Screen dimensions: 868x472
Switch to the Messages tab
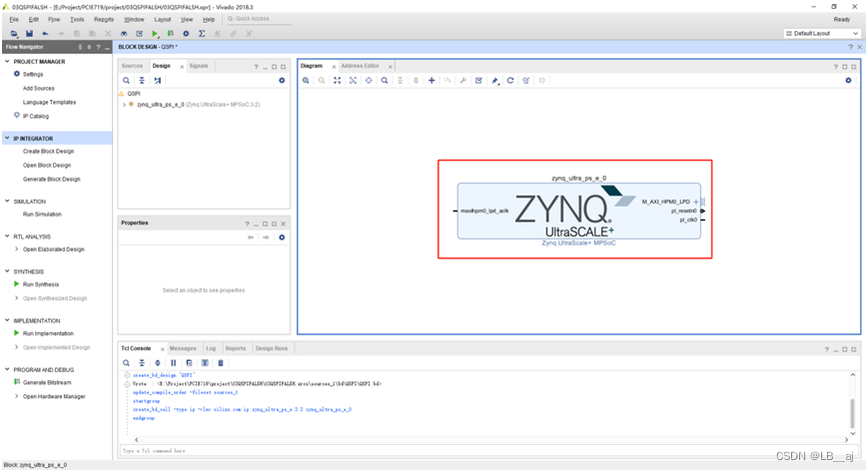tap(183, 348)
